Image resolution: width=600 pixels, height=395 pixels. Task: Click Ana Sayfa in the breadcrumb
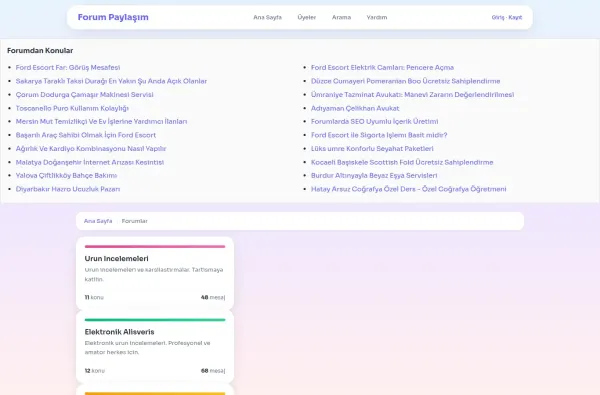pos(98,221)
